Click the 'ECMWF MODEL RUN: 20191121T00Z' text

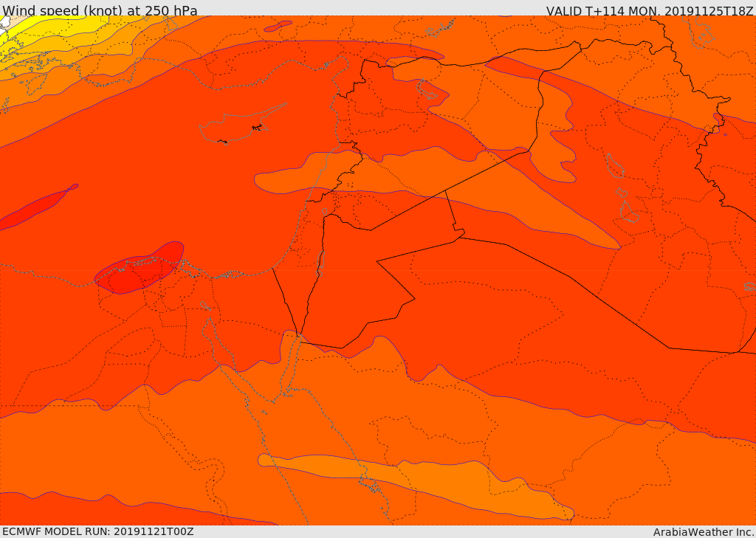point(98,532)
